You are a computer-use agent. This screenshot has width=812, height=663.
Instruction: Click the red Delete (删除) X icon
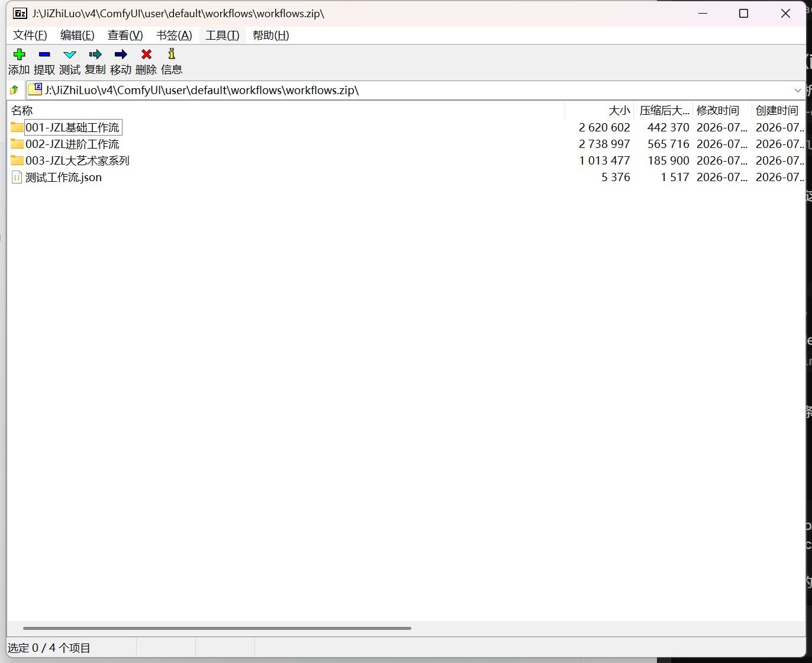pyautogui.click(x=146, y=54)
